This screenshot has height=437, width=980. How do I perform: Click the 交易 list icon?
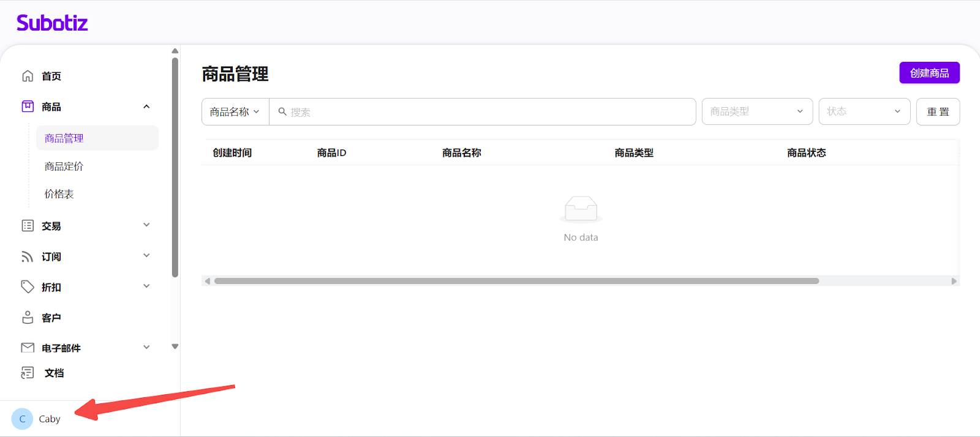[28, 226]
